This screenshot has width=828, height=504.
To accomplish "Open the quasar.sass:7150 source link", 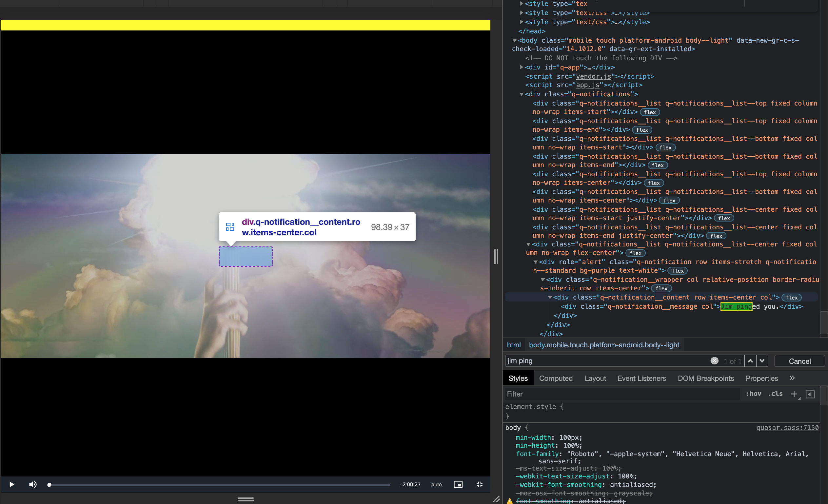I will (787, 428).
